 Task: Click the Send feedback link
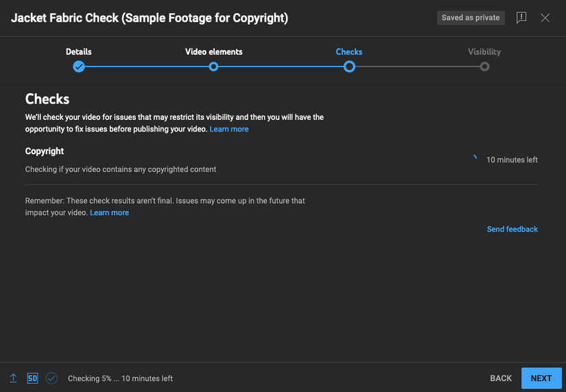tap(512, 229)
